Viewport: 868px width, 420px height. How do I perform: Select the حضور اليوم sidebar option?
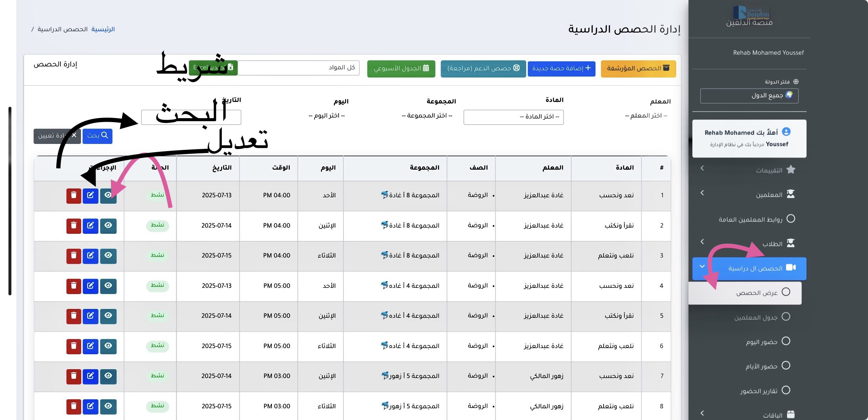coord(762,342)
